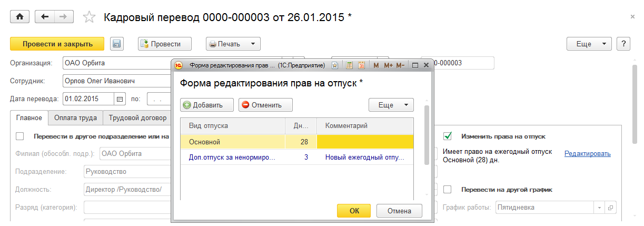Click the dialog's vertical scrollbar

pos(427,134)
